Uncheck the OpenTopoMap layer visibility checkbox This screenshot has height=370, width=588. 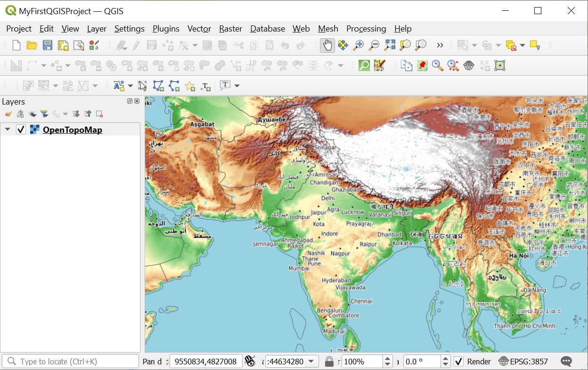(21, 129)
